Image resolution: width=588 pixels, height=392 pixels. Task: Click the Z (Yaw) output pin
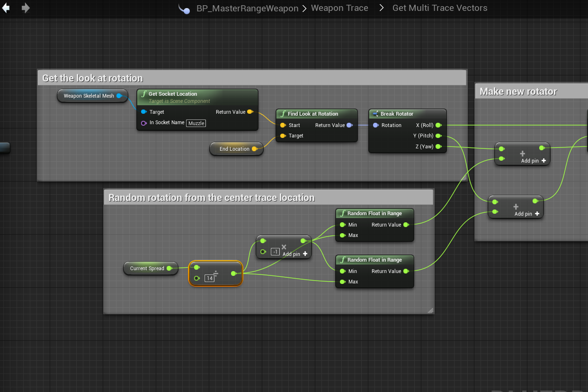[438, 146]
